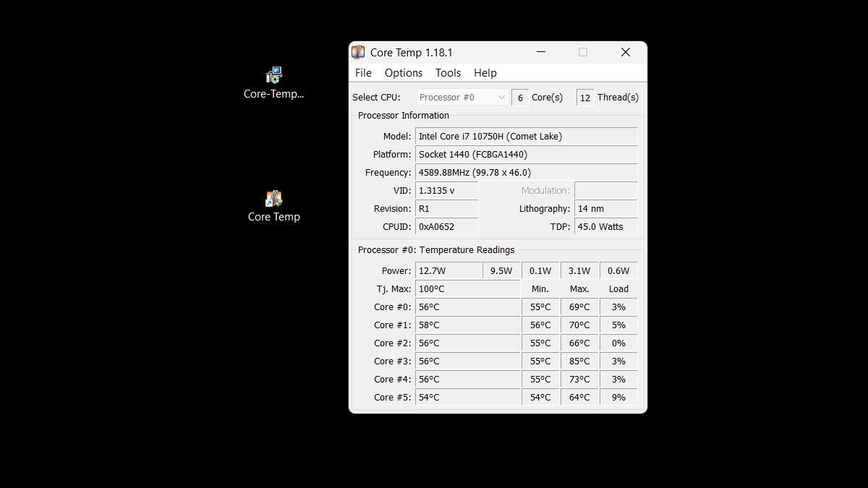This screenshot has height=488, width=868.
Task: Click the CPUID field showing 0xA0652
Action: point(446,226)
